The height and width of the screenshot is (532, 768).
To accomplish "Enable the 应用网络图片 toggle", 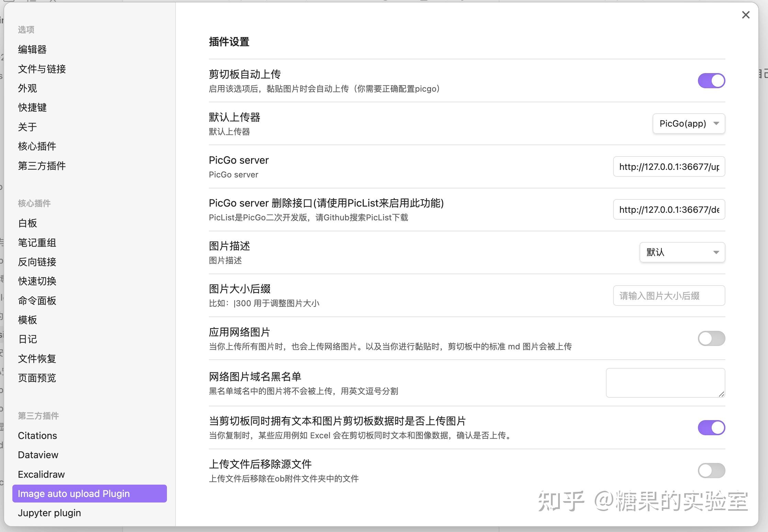I will pyautogui.click(x=711, y=338).
